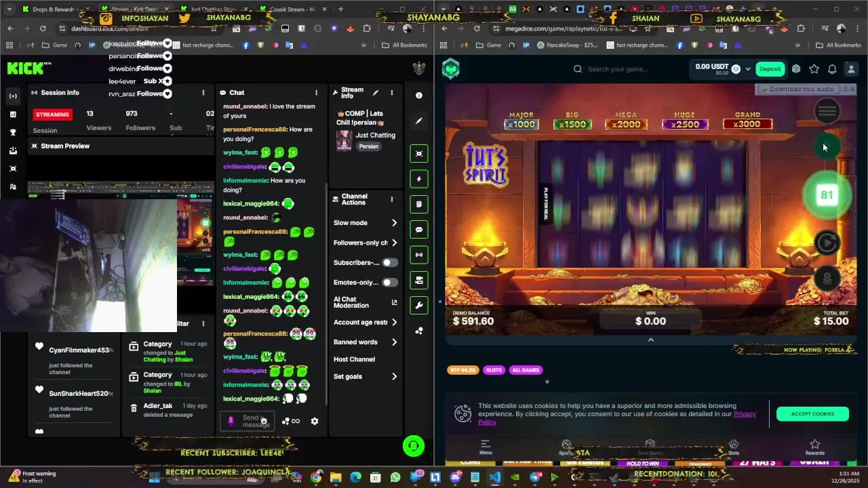The width and height of the screenshot is (868, 488).
Task: Expand Account age restriction settings
Action: [366, 323]
